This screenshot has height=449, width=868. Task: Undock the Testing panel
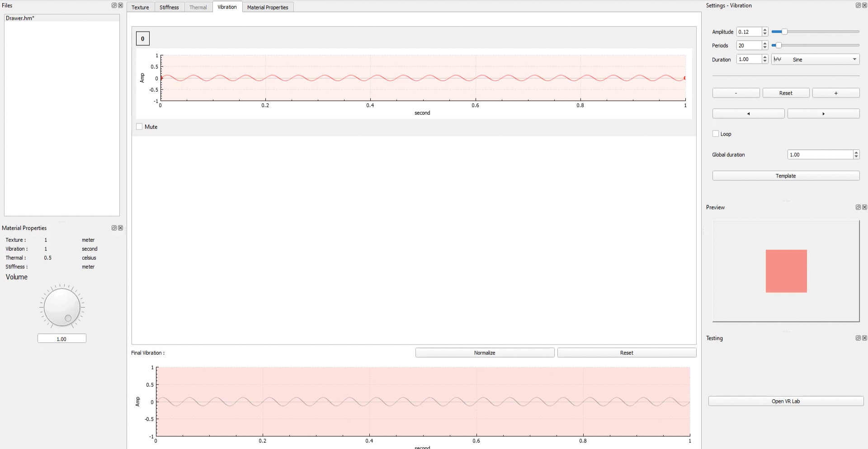[858, 338]
